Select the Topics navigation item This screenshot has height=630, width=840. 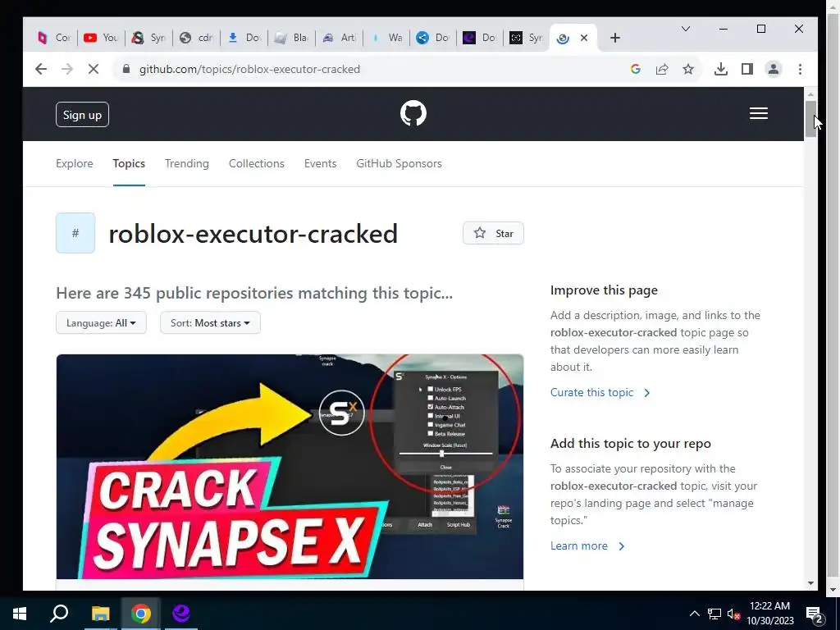click(x=129, y=163)
